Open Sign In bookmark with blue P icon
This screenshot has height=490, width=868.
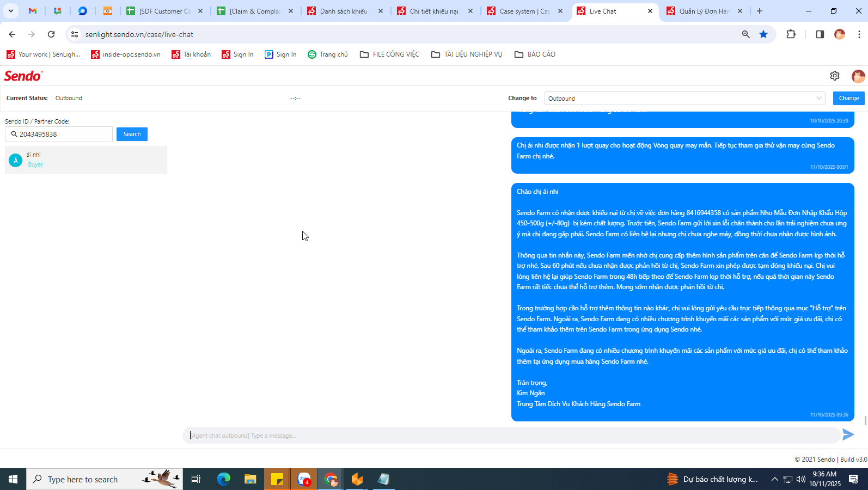tap(280, 54)
